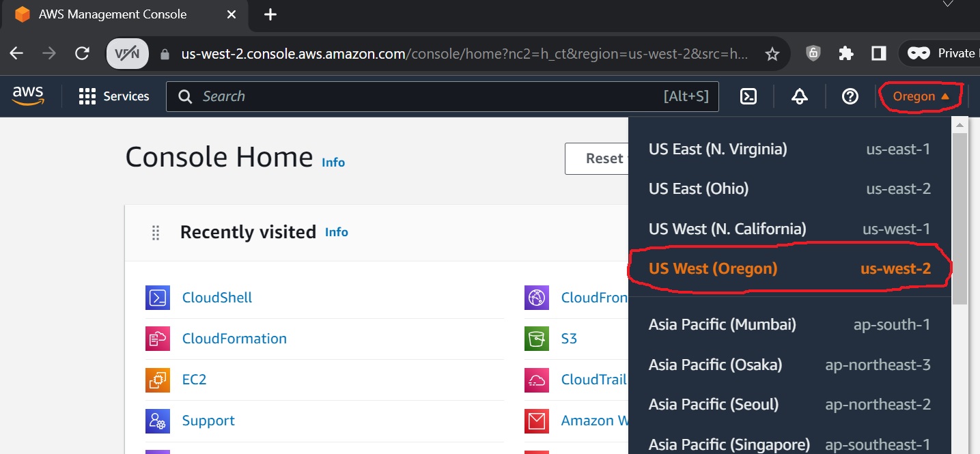This screenshot has width=980, height=454.
Task: Click the Support service icon
Action: 158,421
